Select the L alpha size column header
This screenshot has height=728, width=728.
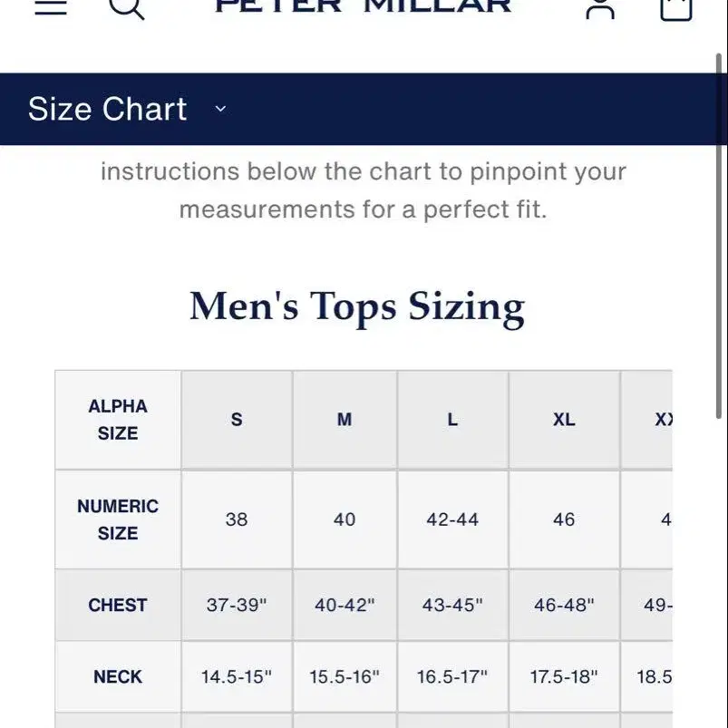click(452, 420)
